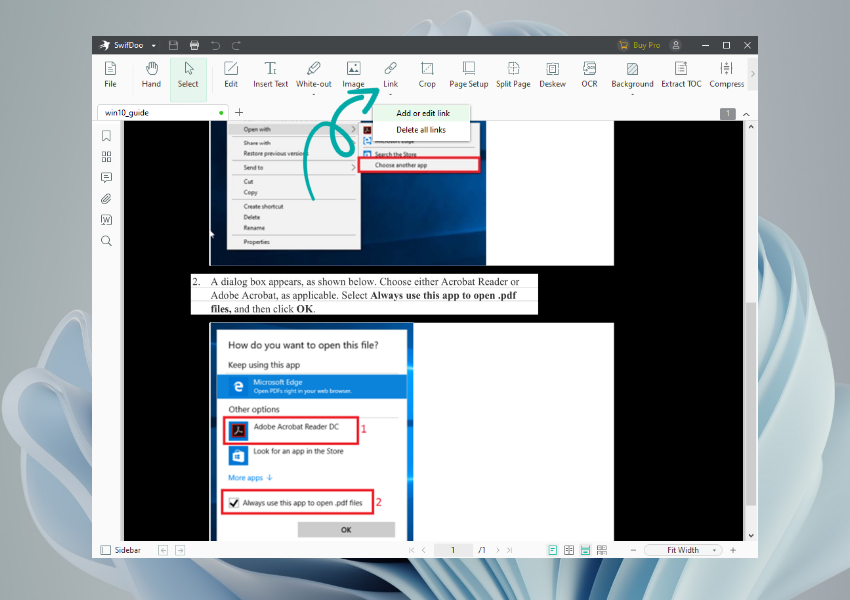Open the comments panel
The width and height of the screenshot is (850, 600).
point(106,178)
